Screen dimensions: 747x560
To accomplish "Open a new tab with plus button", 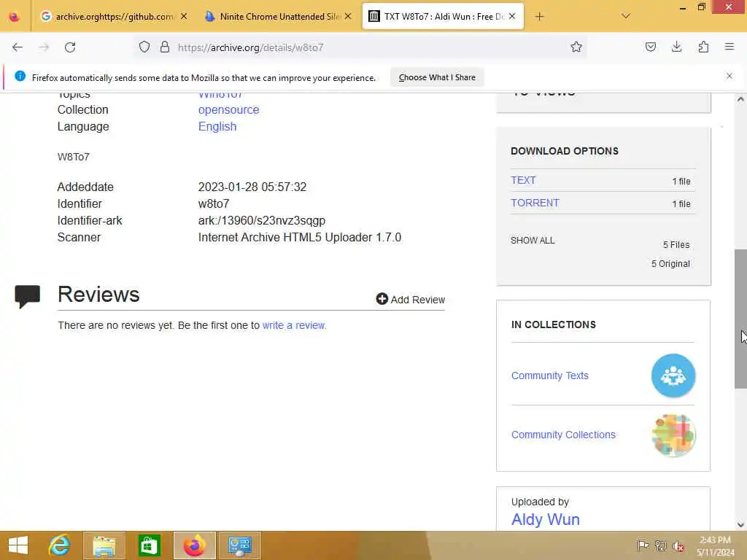I will point(539,17).
